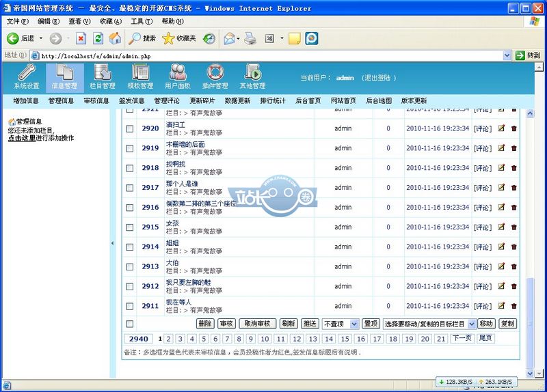The width and height of the screenshot is (547, 392).
Task: Open 其他管理 icon
Action: 252,77
